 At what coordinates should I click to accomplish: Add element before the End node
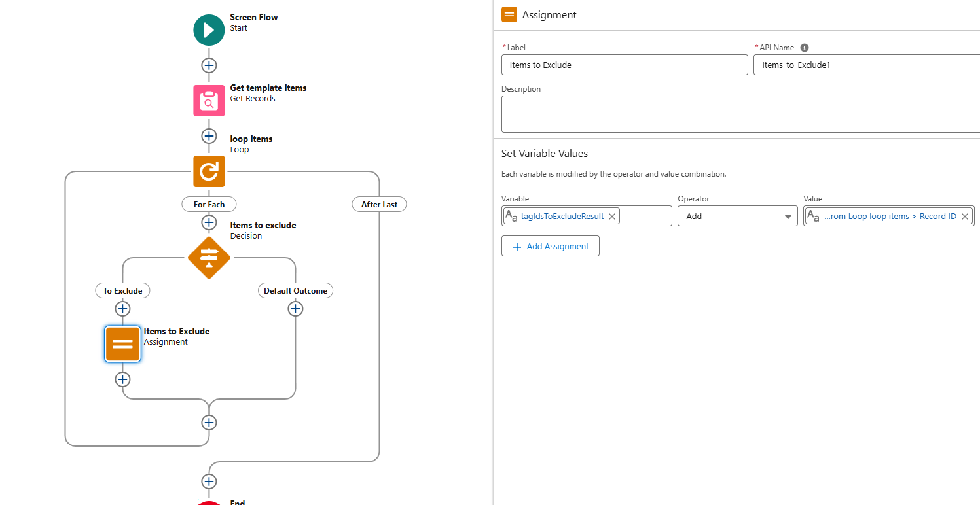(209, 481)
